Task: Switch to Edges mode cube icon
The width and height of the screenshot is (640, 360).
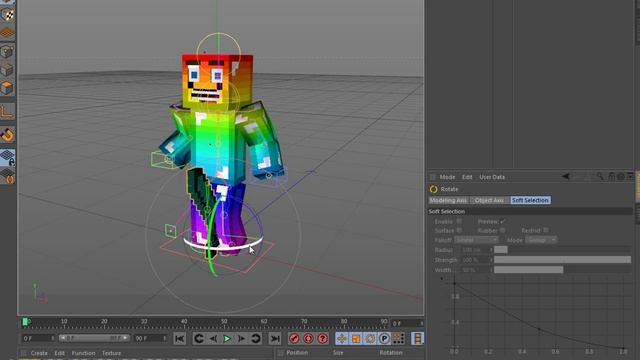Action: click(x=7, y=69)
